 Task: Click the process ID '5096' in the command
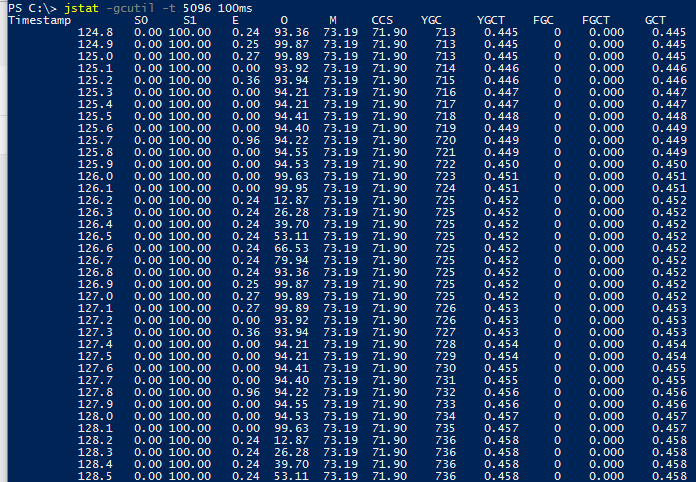click(x=197, y=8)
